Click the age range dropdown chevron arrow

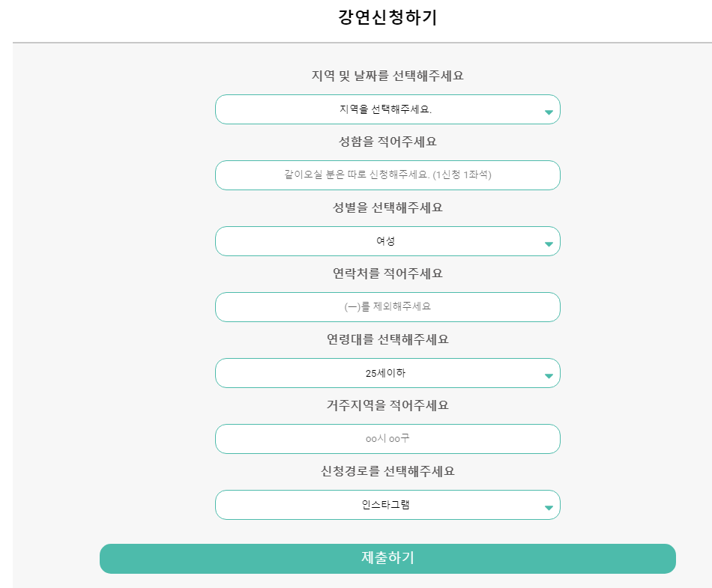point(549,373)
